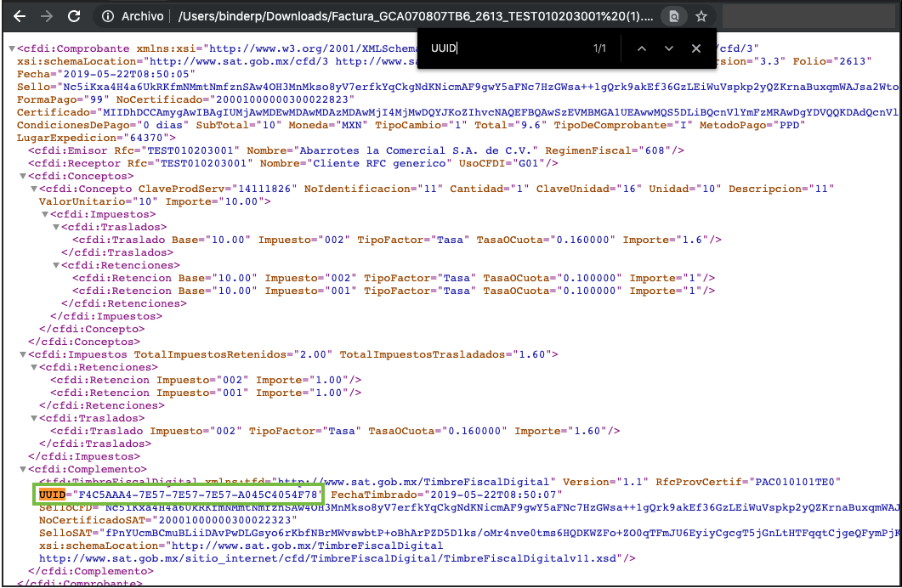Bookmark this page with the star icon
The image size is (902, 588).
[x=701, y=16]
